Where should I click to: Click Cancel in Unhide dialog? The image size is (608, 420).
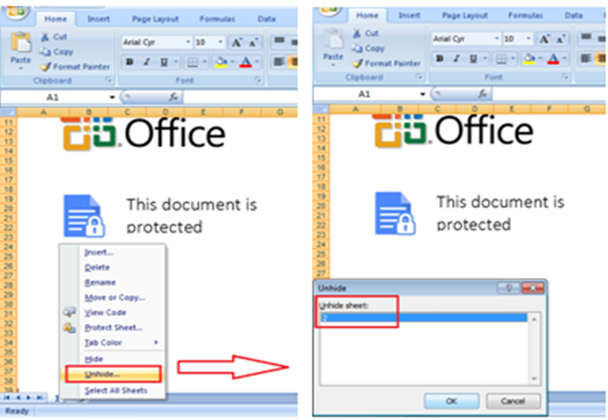513,401
